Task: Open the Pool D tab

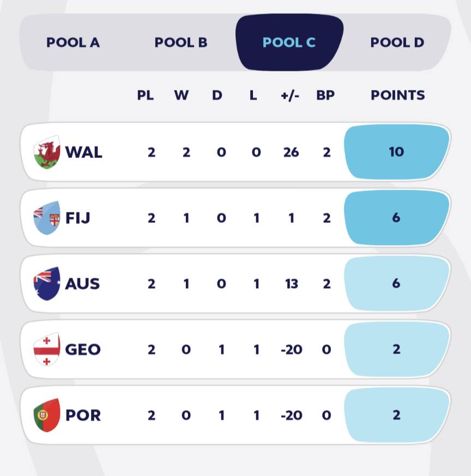Action: 397,42
